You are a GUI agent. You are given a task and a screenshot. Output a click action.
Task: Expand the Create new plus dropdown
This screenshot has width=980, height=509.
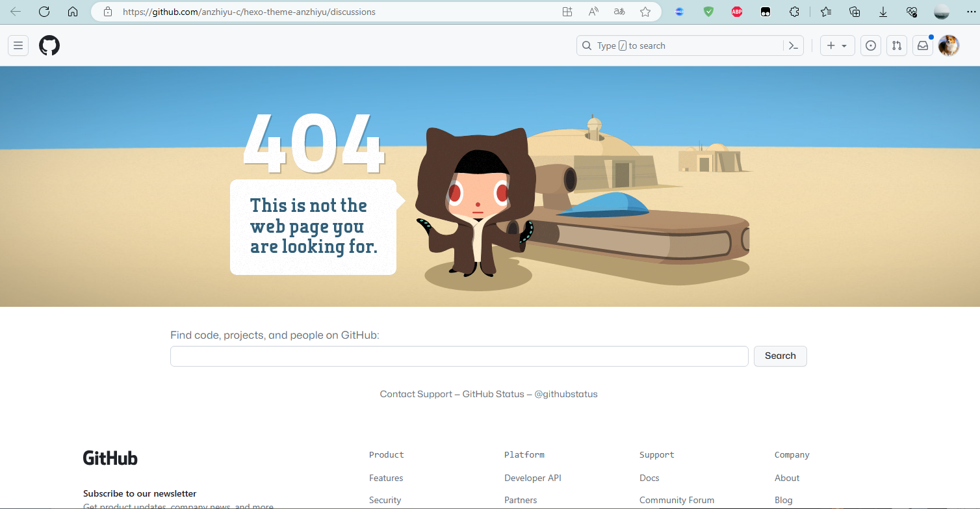837,46
